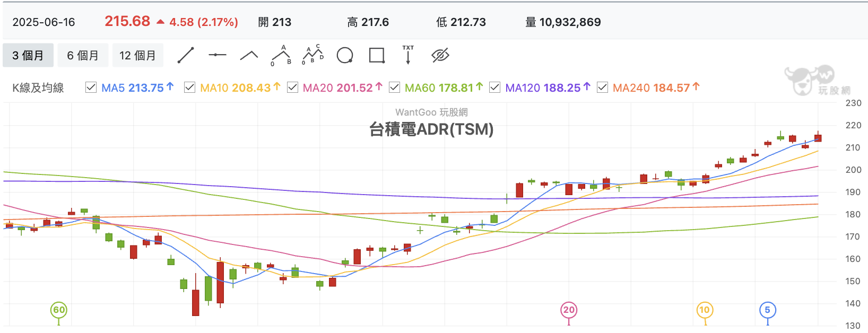868x333 pixels.
Task: Select the trend line drawing tool
Action: pos(186,55)
